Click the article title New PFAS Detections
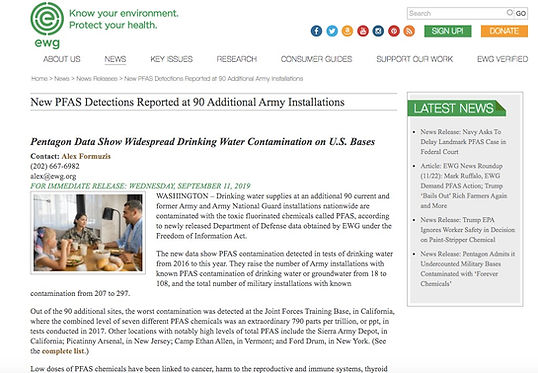The image size is (538, 373). (x=187, y=102)
